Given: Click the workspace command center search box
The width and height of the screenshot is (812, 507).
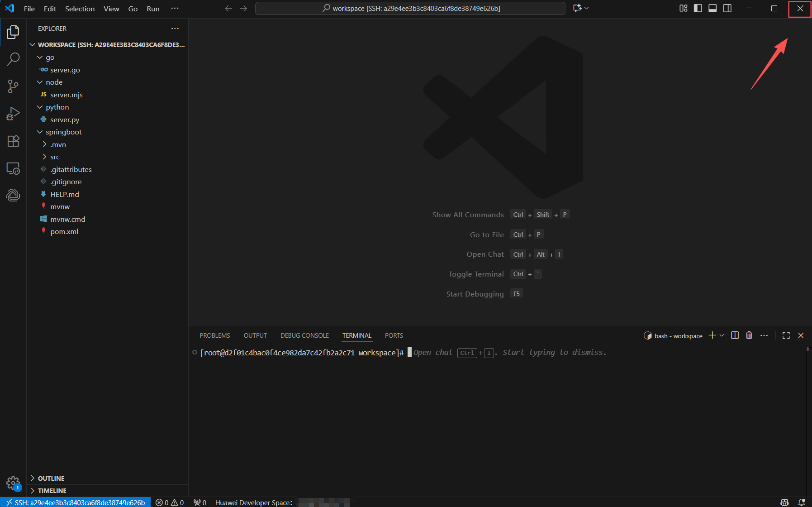Looking at the screenshot, I should (410, 9).
